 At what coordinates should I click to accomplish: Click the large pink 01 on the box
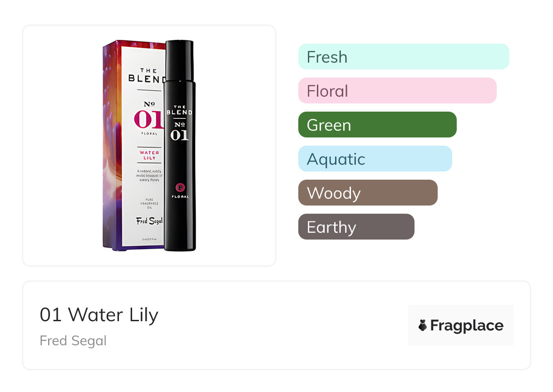tap(149, 119)
